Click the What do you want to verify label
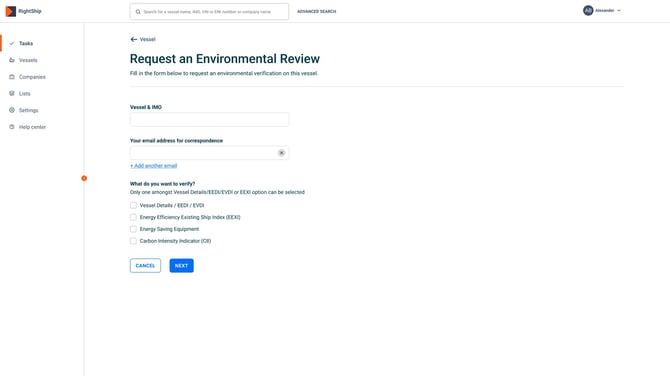 pos(162,184)
